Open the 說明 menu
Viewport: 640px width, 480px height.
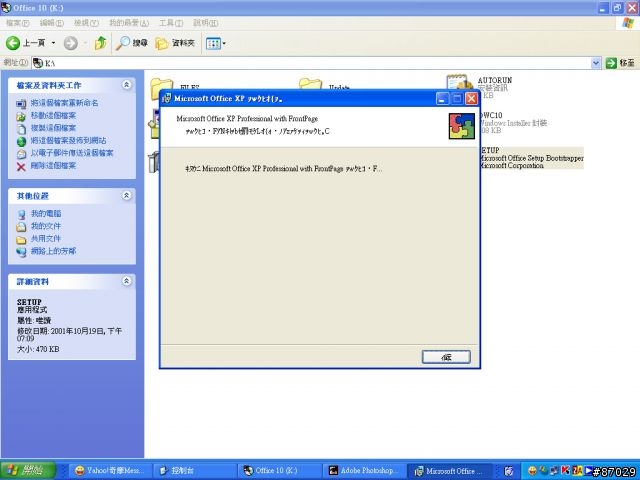point(205,23)
